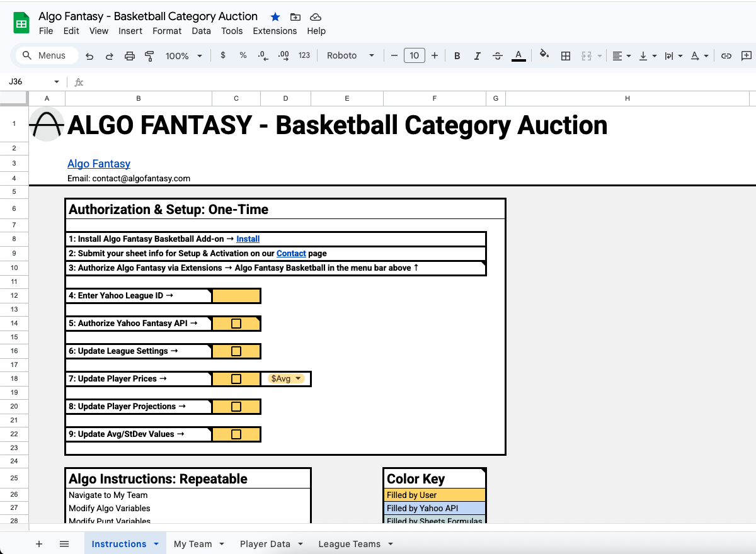
Task: Open Instructions tab options arrow
Action: pyautogui.click(x=156, y=544)
